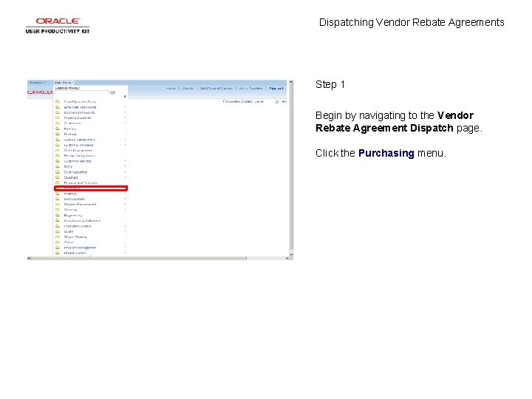Image resolution: width=532 pixels, height=399 pixels.
Task: Click the Engineering folder icon
Action: pyautogui.click(x=58, y=215)
